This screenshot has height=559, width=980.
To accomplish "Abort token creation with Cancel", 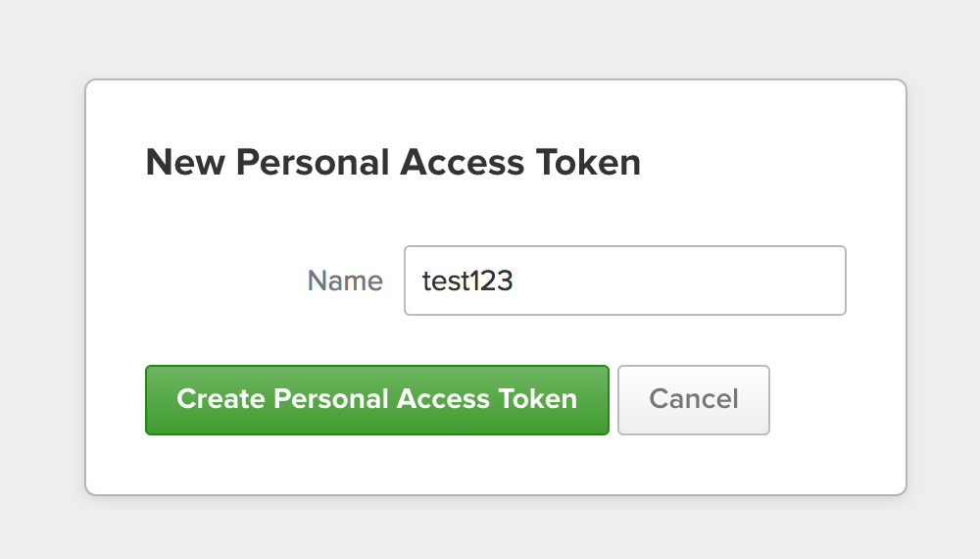I will coord(693,399).
